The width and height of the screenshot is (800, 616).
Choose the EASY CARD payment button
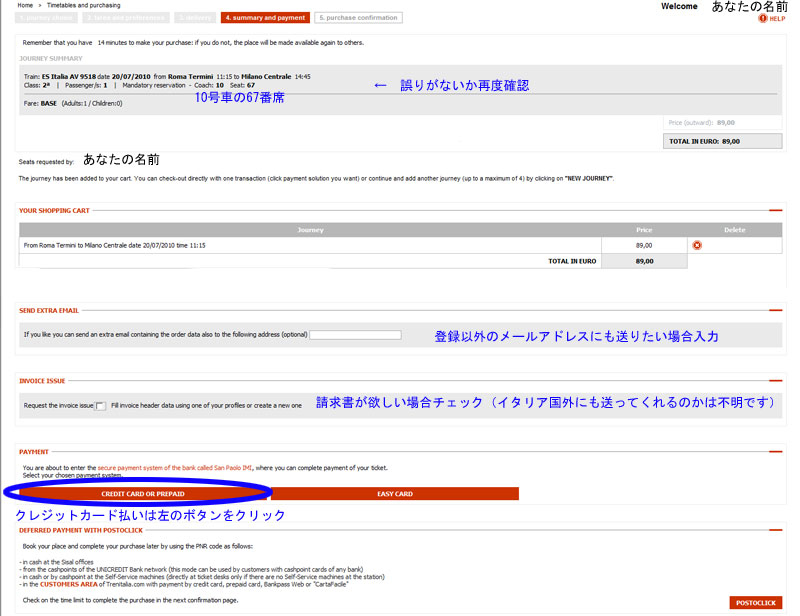tap(395, 494)
